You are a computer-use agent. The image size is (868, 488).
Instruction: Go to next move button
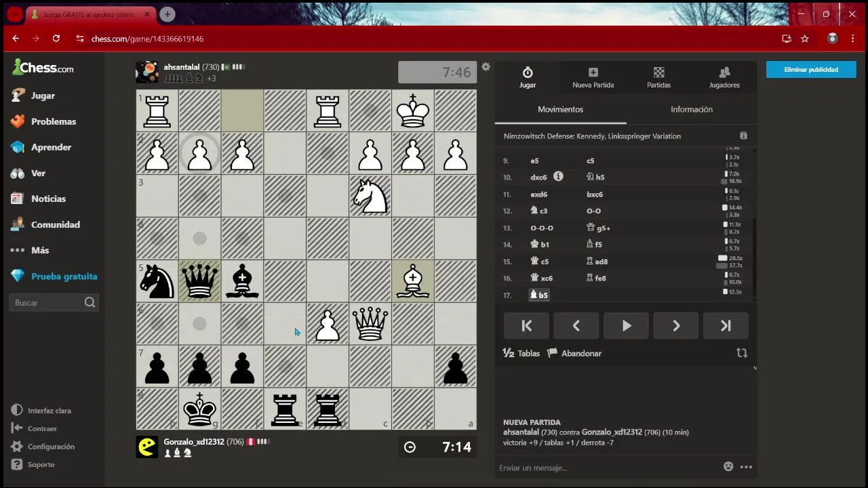pyautogui.click(x=676, y=326)
